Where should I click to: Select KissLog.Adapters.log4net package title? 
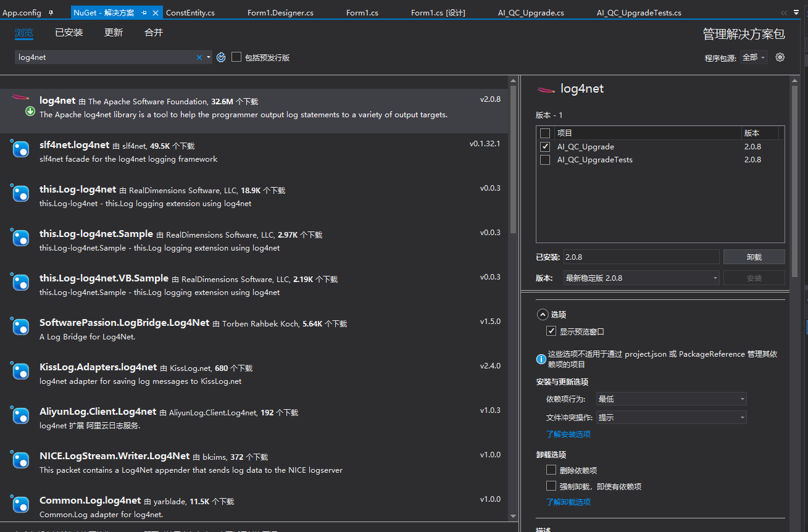(98, 367)
